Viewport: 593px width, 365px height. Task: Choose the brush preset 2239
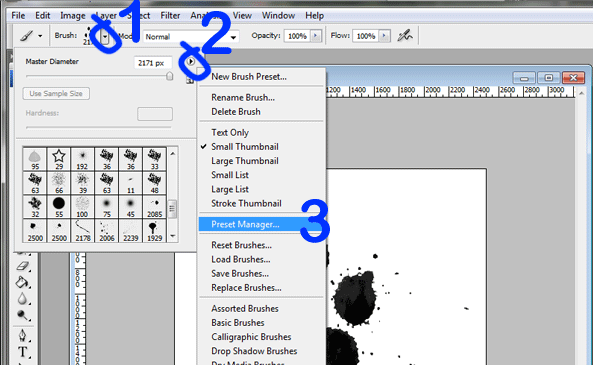130,231
